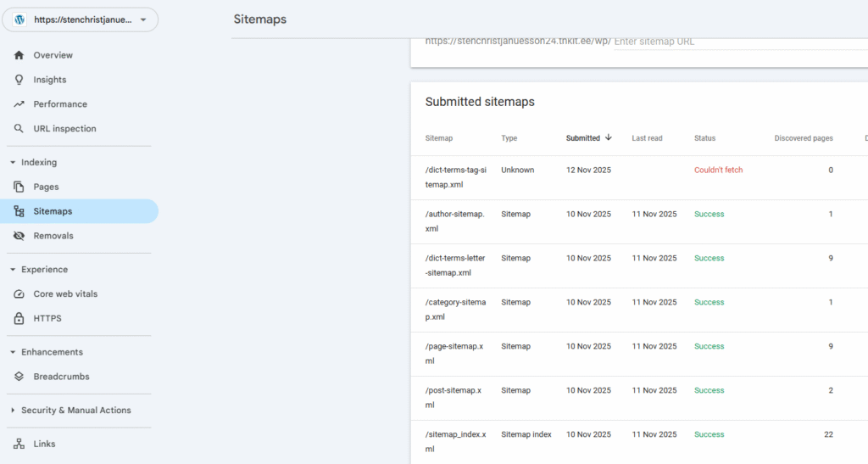This screenshot has width=868, height=464.
Task: Click the Breadcrumbs layers icon
Action: (x=19, y=377)
